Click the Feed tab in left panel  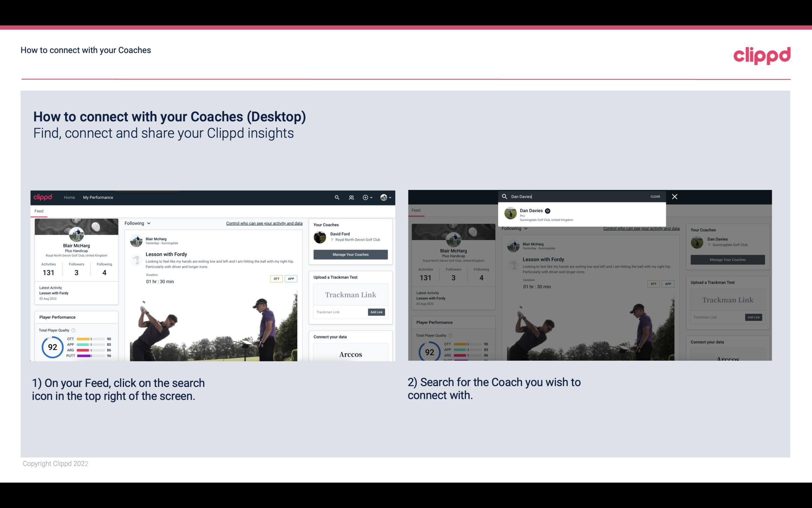click(39, 211)
